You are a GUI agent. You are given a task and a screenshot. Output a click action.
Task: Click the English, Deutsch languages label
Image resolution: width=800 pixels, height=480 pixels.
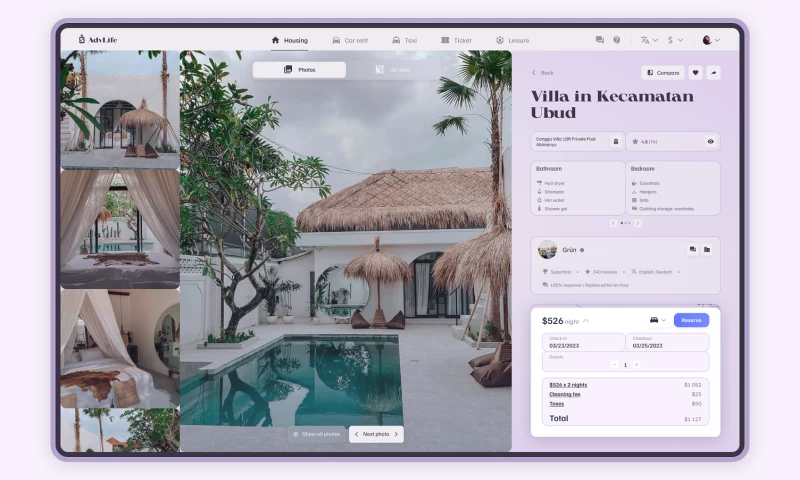652,272
